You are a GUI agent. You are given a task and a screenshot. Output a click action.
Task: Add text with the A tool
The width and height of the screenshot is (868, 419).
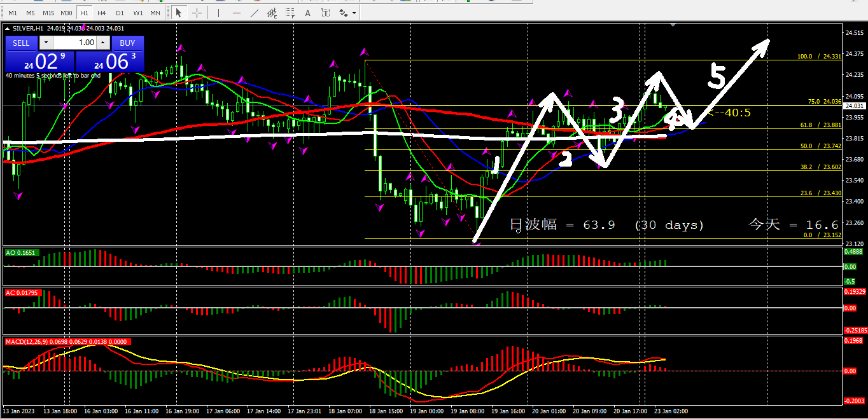coord(308,13)
